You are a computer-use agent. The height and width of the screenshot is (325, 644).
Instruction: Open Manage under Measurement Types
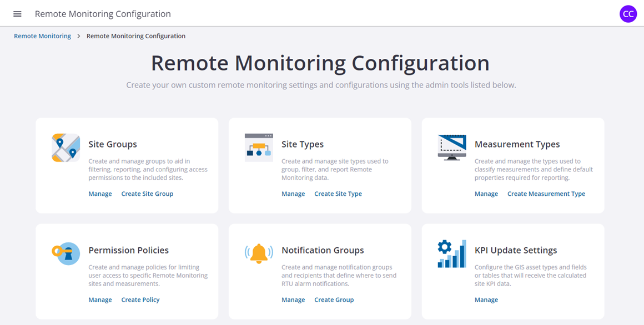(x=486, y=194)
